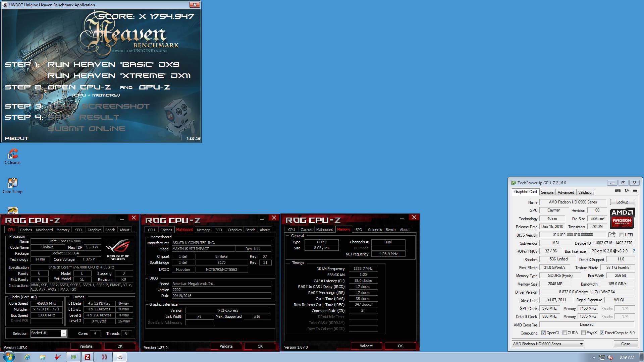
Task: Open Graphics tab in first CPU-Z window
Action: pyautogui.click(x=94, y=230)
